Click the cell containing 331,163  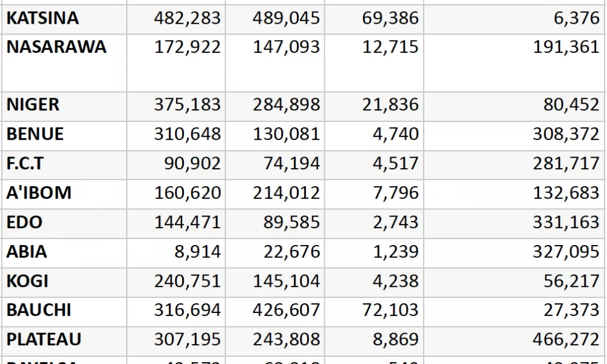click(566, 222)
